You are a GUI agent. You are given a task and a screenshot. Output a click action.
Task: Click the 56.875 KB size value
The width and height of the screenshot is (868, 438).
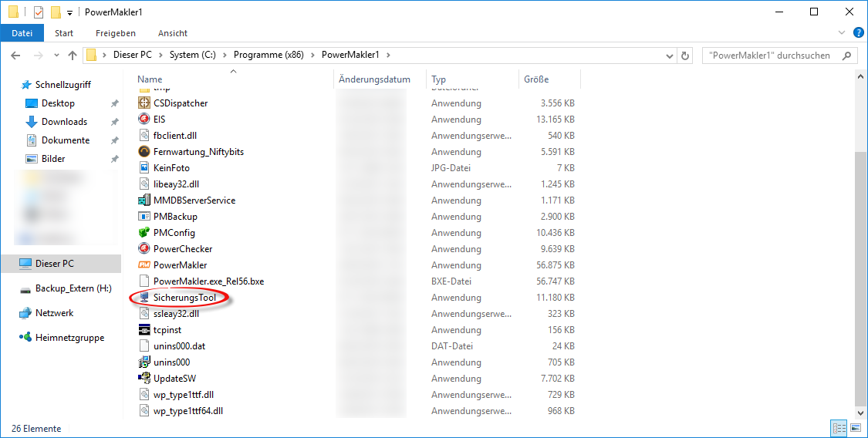[556, 265]
